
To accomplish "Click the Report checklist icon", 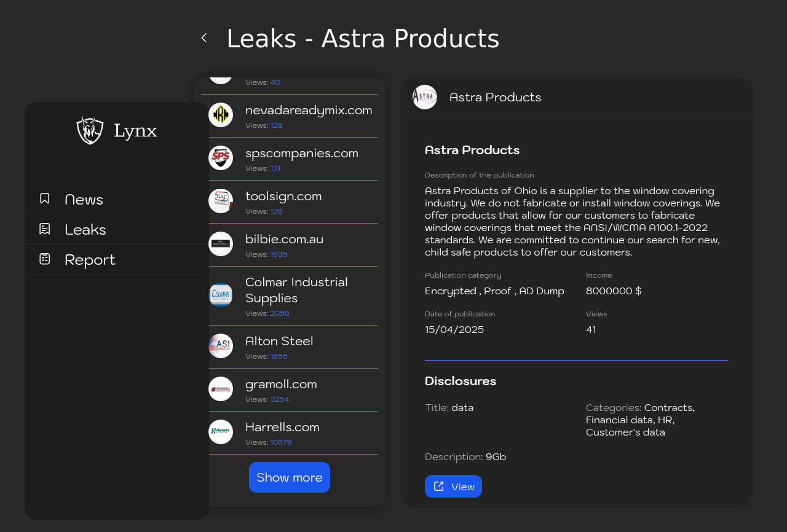I will (x=45, y=259).
